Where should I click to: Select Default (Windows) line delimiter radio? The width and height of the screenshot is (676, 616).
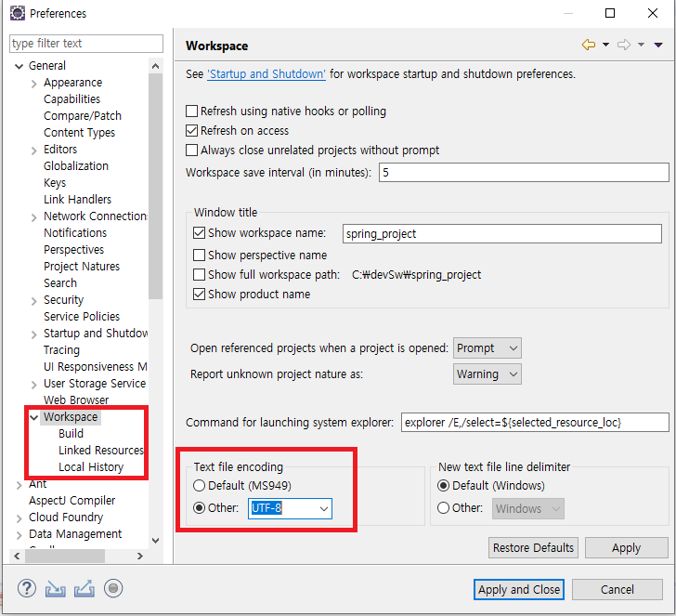pos(443,486)
